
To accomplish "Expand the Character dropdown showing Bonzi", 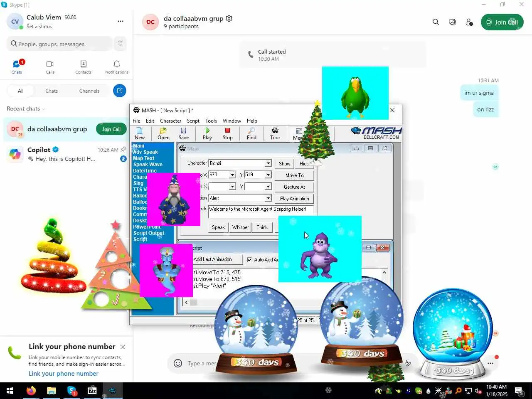I will [x=268, y=163].
